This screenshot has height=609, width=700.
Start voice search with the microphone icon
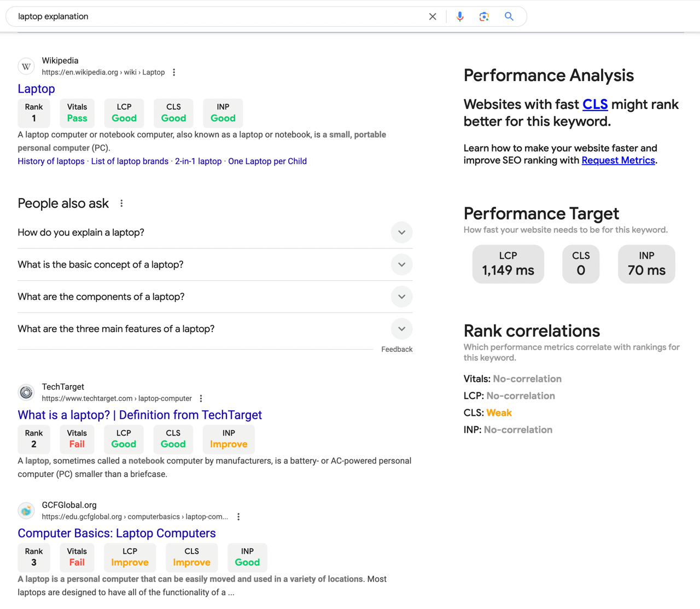[x=460, y=16]
